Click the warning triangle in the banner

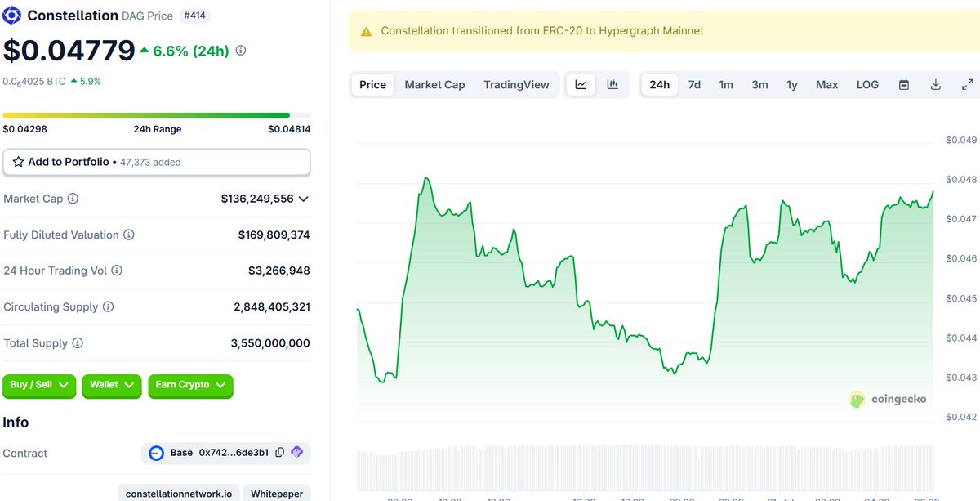pos(365,31)
